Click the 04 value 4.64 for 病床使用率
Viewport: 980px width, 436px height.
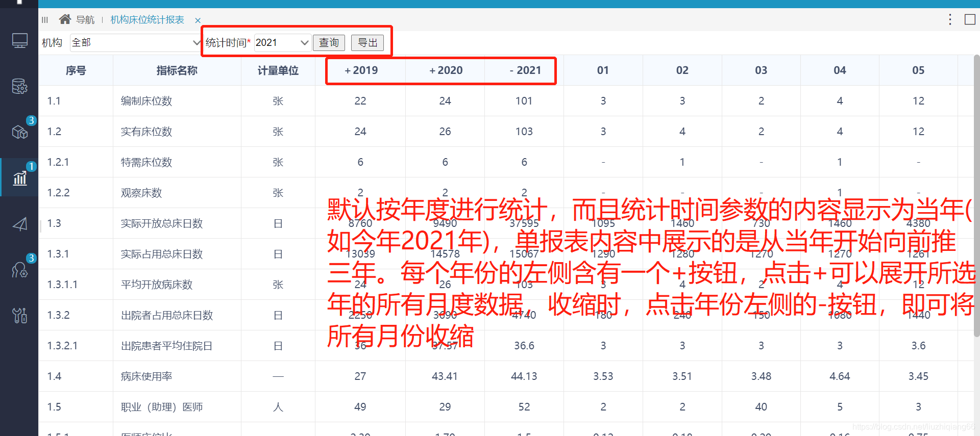tap(840, 376)
